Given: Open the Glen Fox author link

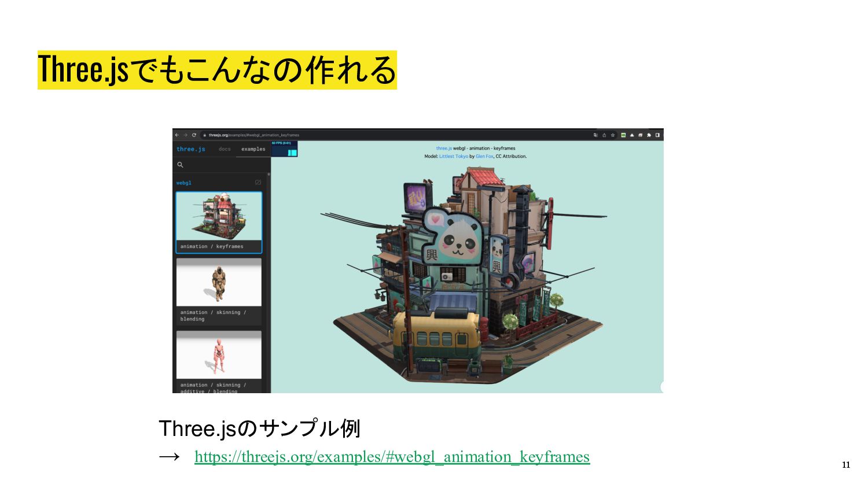Looking at the screenshot, I should pyautogui.click(x=484, y=156).
